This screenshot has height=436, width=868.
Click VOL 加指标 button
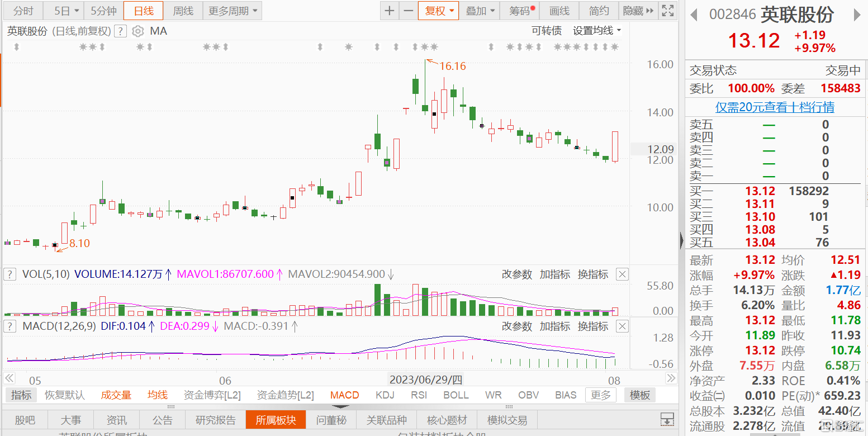(555, 274)
